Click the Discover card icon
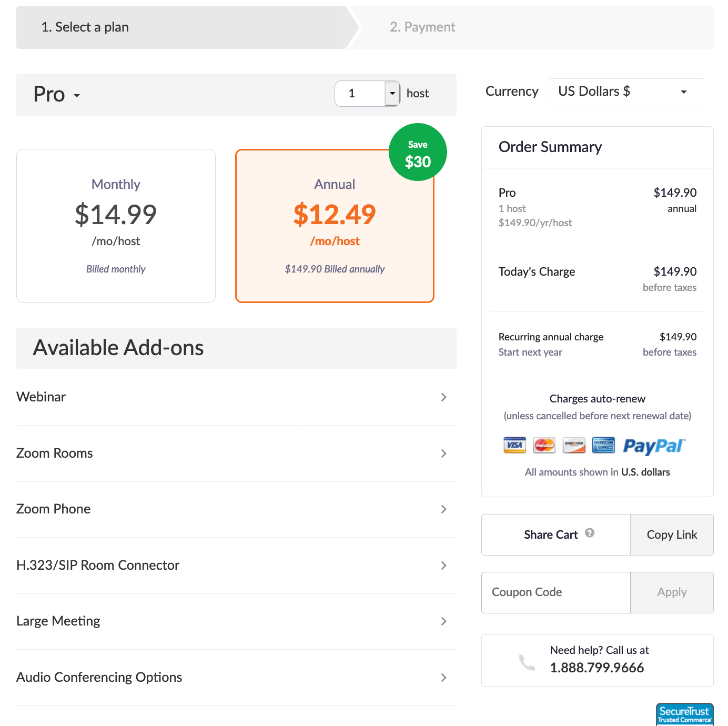 point(574,445)
